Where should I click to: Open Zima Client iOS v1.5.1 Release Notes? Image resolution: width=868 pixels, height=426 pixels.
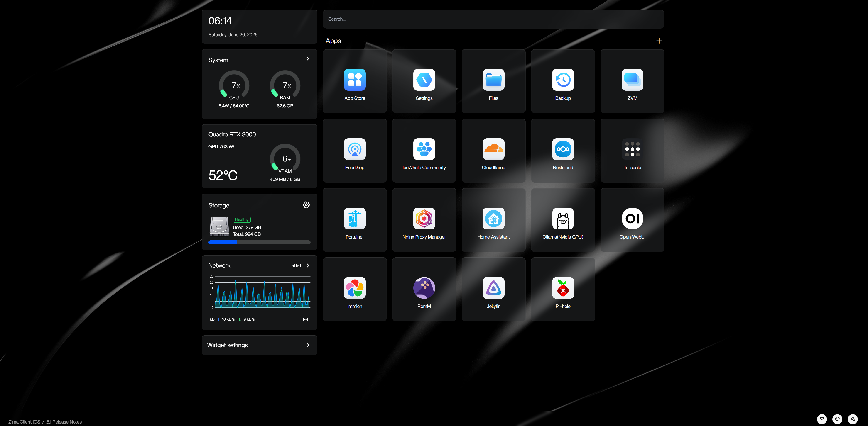pos(45,422)
